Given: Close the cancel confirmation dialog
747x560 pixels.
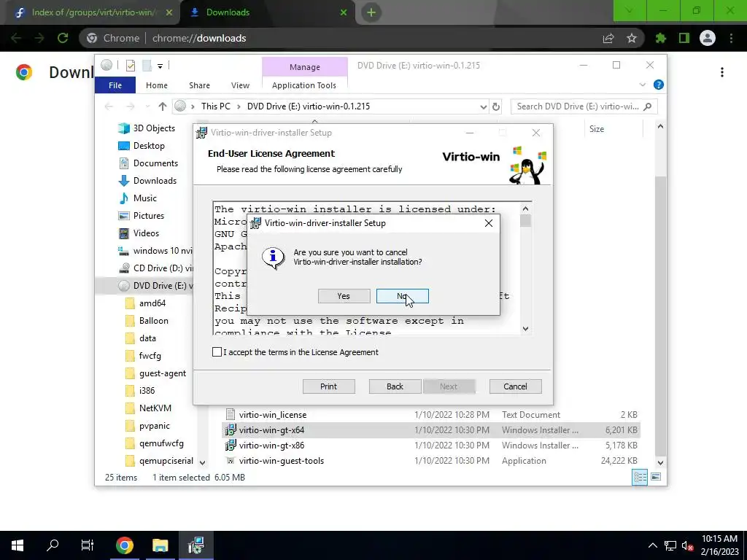Looking at the screenshot, I should [x=488, y=223].
